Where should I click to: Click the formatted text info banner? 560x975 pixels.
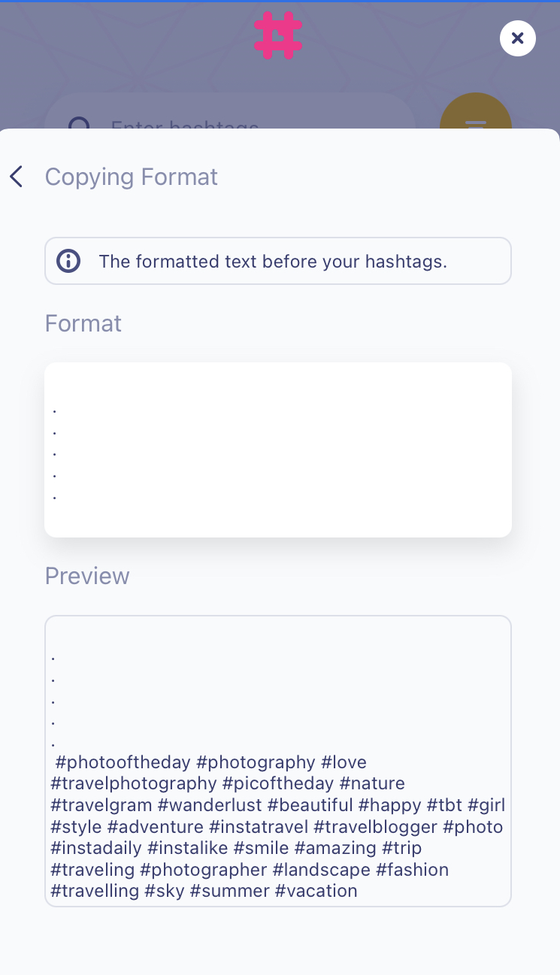[278, 261]
